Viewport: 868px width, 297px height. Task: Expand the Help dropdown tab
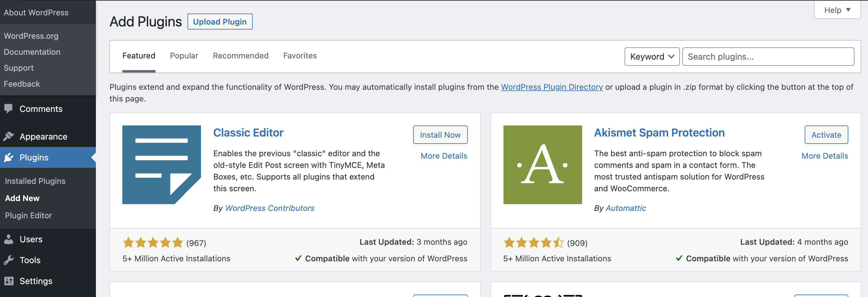(837, 10)
